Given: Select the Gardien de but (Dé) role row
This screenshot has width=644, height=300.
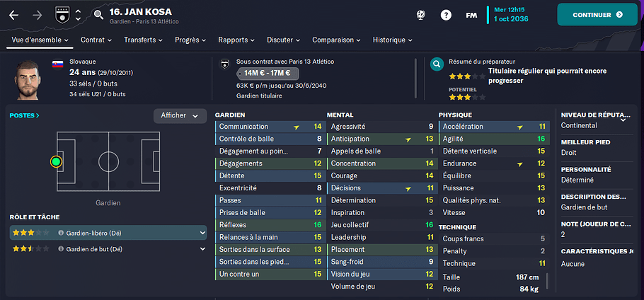Looking at the screenshot, I should tap(108, 248).
